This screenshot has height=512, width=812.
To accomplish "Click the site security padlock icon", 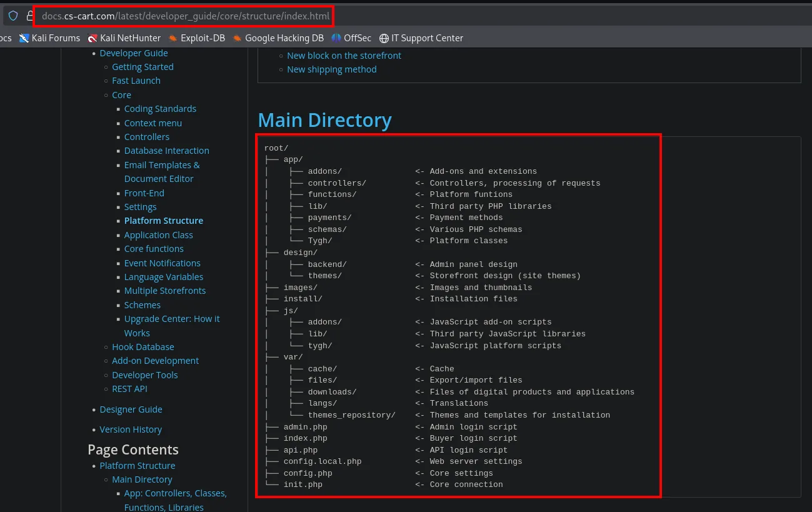I will [29, 16].
